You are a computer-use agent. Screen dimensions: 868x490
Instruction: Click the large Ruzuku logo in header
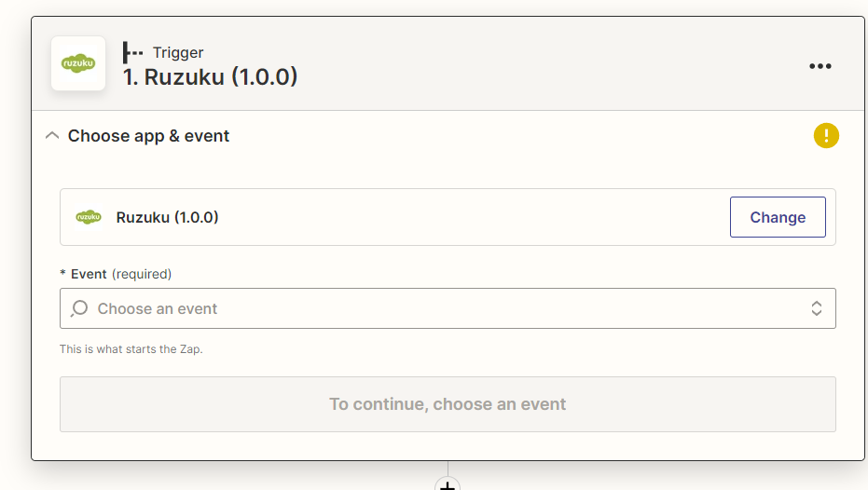point(78,63)
